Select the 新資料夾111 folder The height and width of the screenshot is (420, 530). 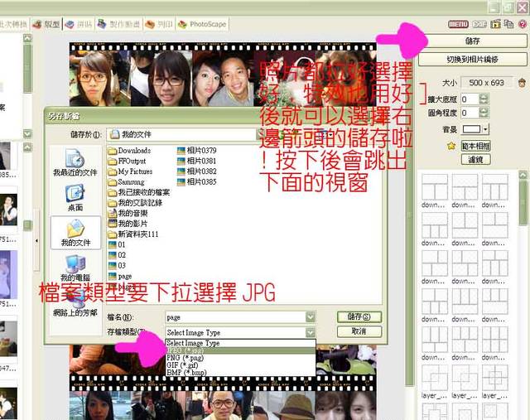(x=133, y=234)
